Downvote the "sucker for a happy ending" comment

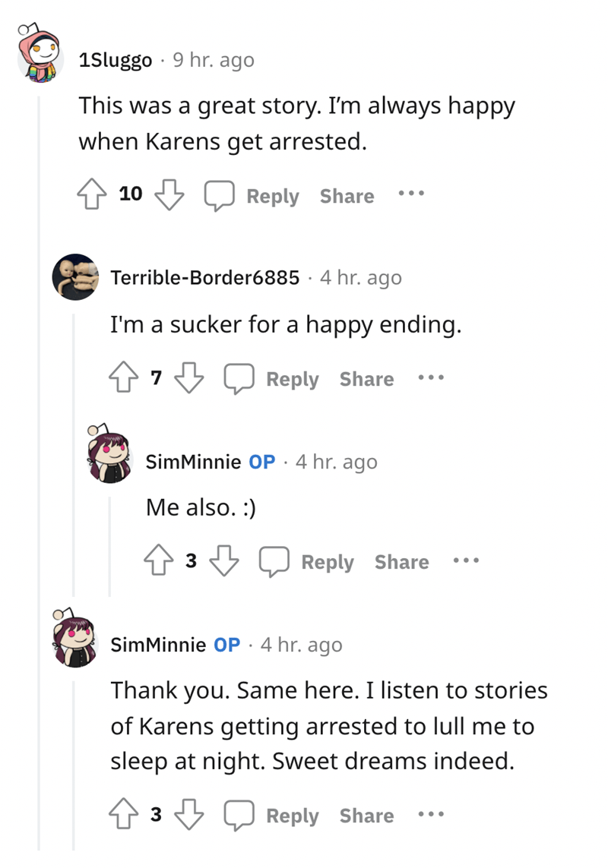[x=190, y=378]
